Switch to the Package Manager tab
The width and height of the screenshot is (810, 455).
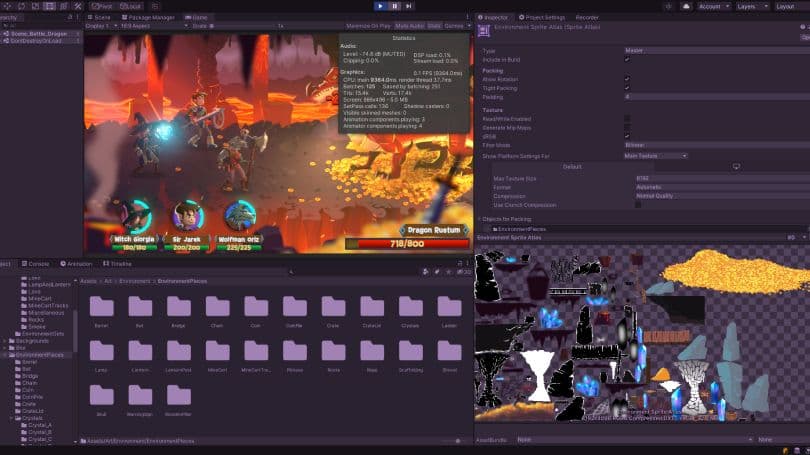(148, 18)
